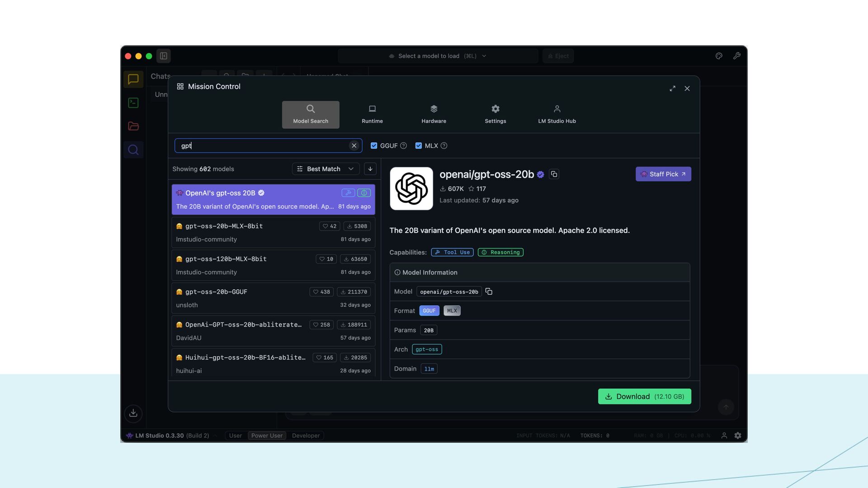Viewport: 868px width, 488px height.
Task: Toggle the sort direction arrow
Action: [x=370, y=169]
